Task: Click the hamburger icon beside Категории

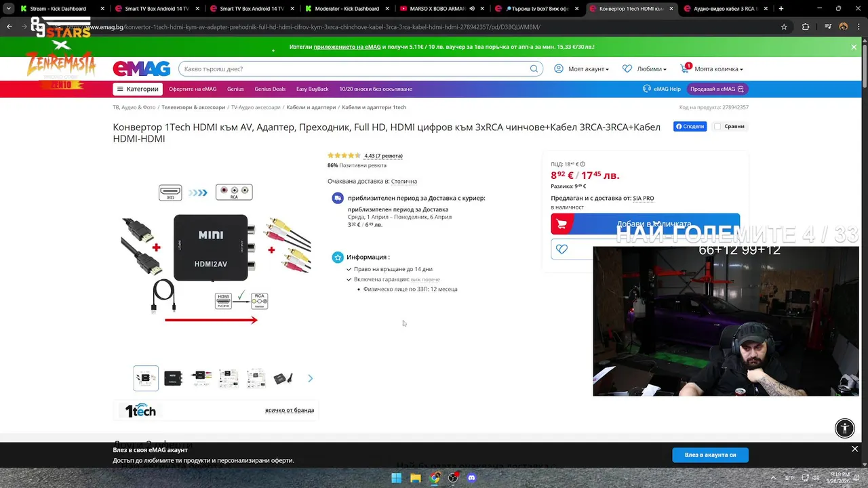Action: 120,89
